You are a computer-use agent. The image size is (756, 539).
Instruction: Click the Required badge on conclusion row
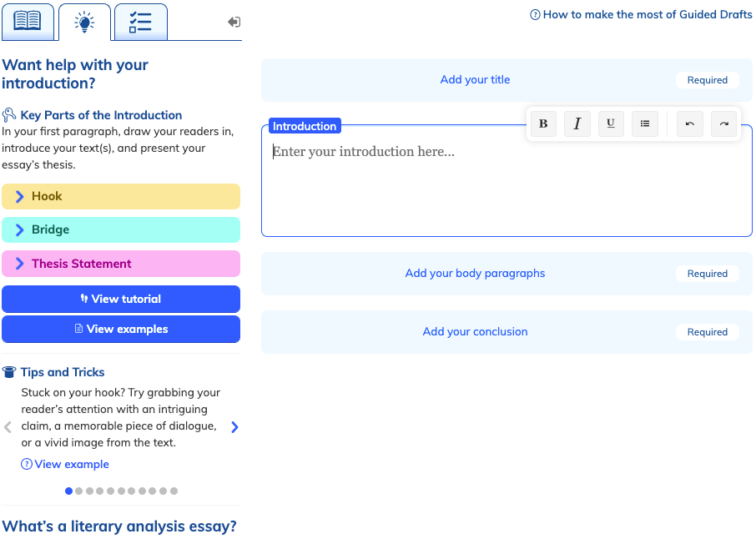708,332
